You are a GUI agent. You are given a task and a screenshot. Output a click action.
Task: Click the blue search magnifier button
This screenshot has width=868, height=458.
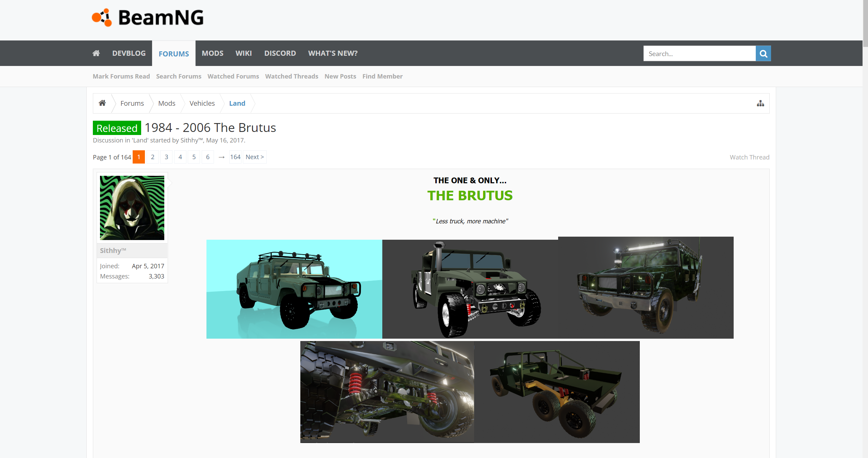click(x=763, y=53)
